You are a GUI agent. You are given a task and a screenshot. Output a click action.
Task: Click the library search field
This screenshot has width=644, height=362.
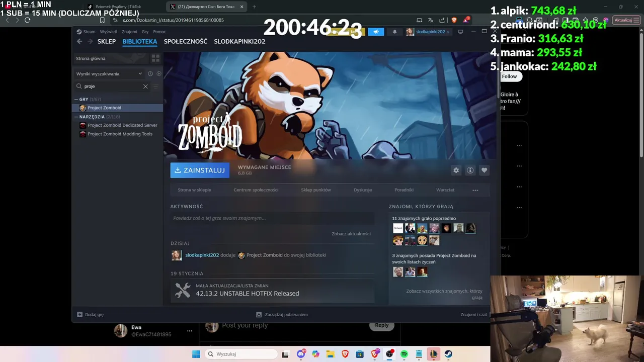[113, 86]
